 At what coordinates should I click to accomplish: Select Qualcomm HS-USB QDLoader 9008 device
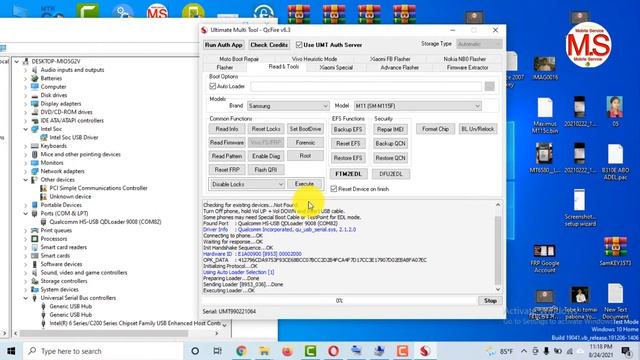105,222
